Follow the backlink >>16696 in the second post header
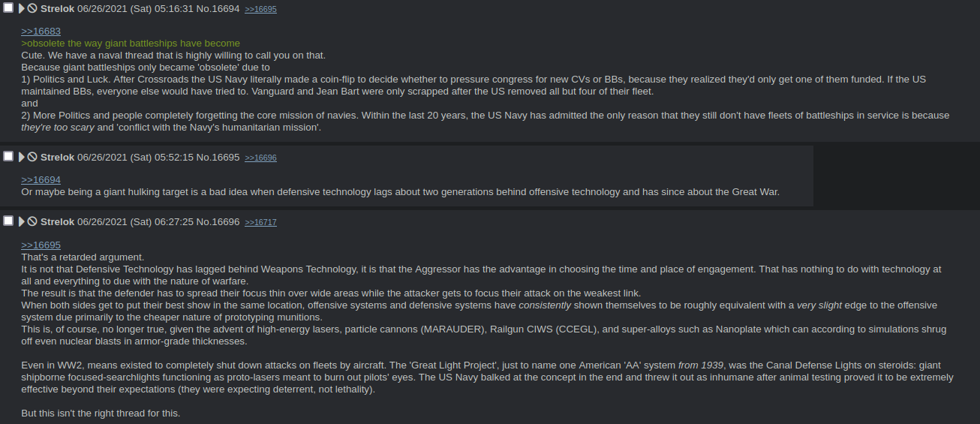The width and height of the screenshot is (980, 424). 260,158
